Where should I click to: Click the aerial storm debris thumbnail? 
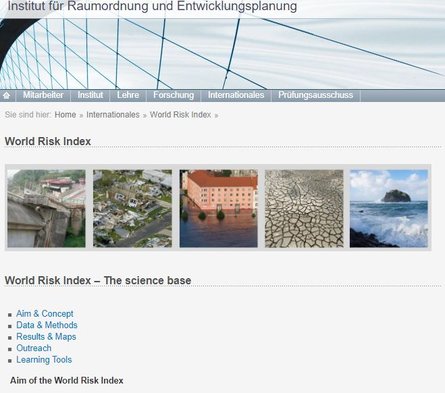132,208
